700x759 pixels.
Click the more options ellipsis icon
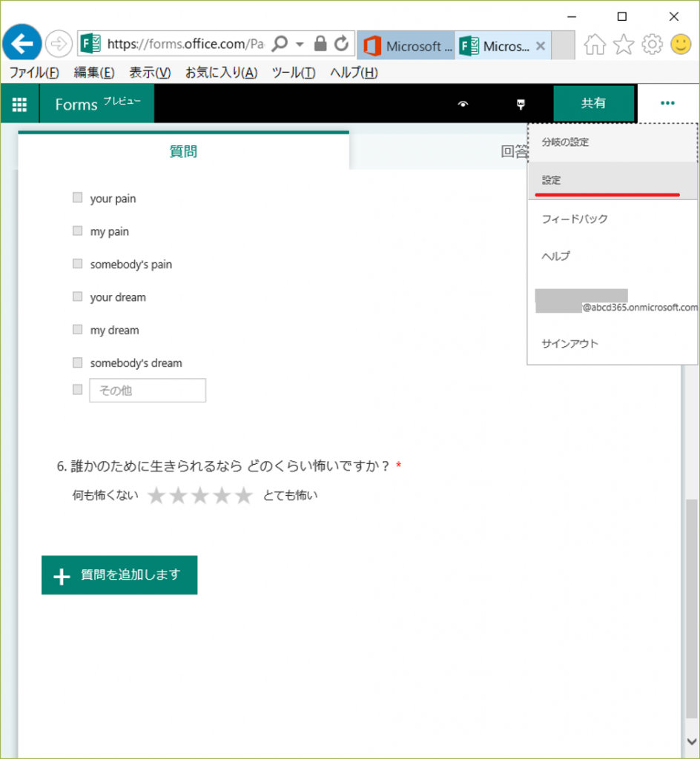coord(667,103)
